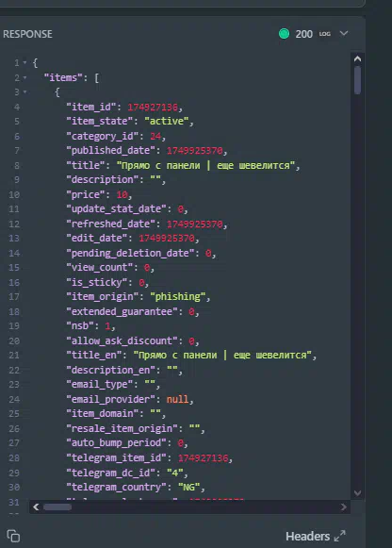Open the LOG view beside status code

(325, 34)
